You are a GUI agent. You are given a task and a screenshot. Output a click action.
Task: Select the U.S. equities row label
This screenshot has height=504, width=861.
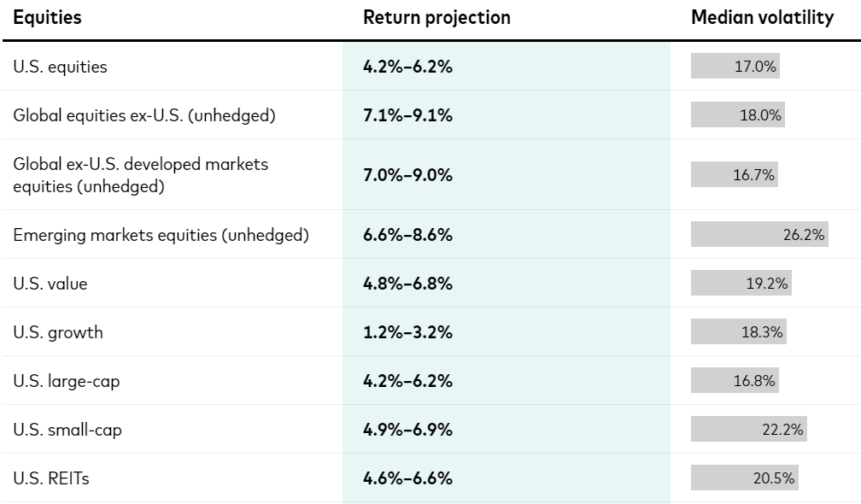click(x=60, y=67)
